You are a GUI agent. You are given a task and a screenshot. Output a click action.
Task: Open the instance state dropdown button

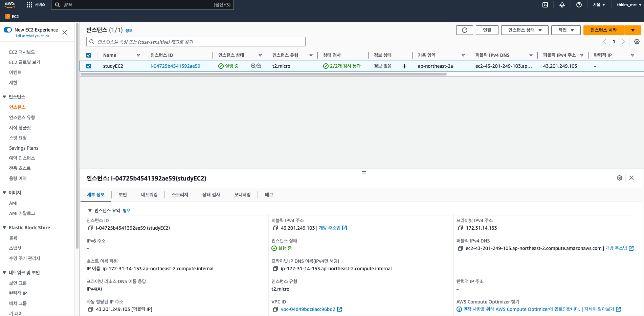525,30
